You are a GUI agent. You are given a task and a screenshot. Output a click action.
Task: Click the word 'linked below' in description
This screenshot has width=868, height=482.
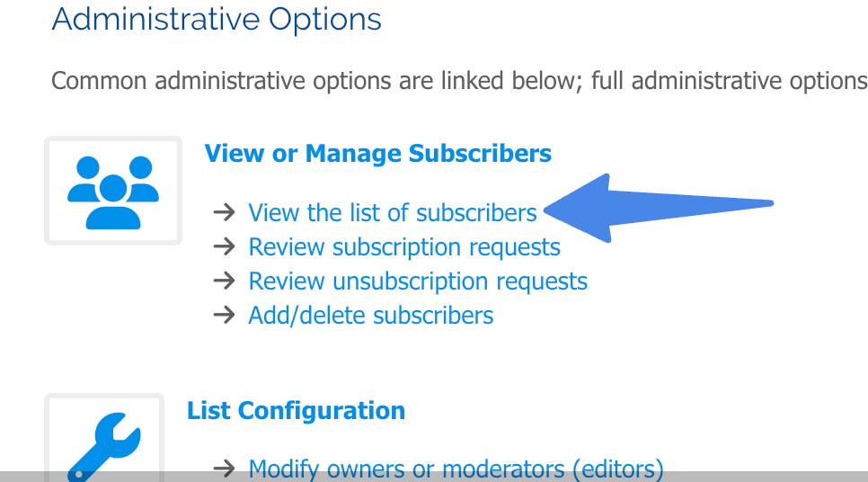tap(509, 81)
